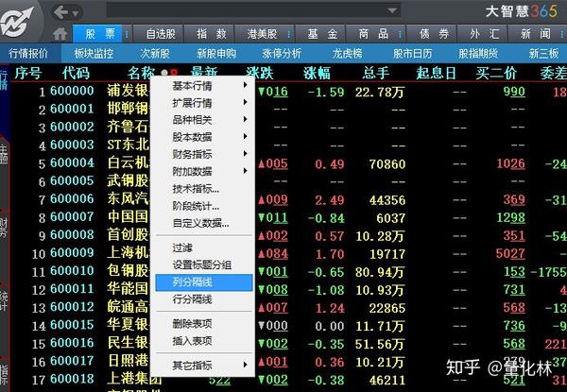Choose 设置标题分组 from the context menu

[204, 264]
